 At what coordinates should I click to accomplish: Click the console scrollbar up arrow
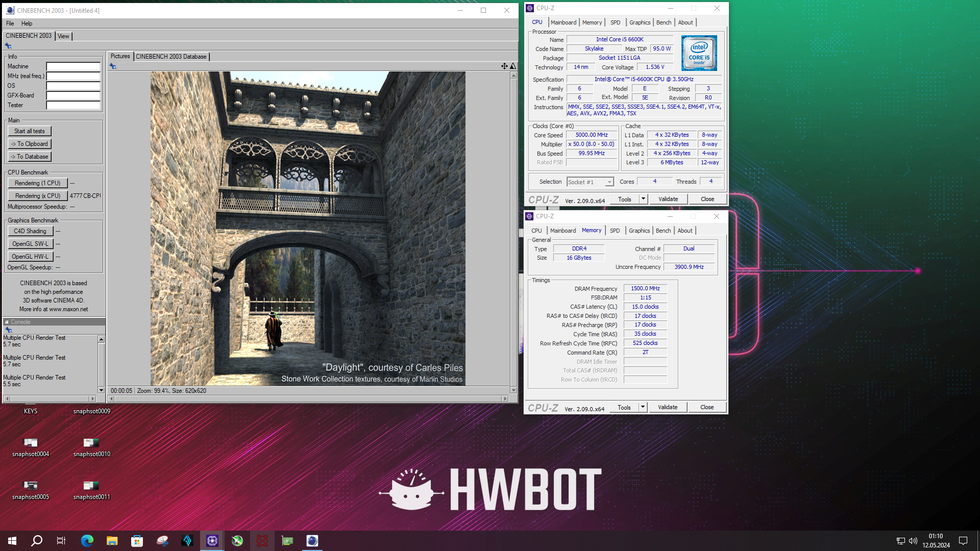(101, 339)
